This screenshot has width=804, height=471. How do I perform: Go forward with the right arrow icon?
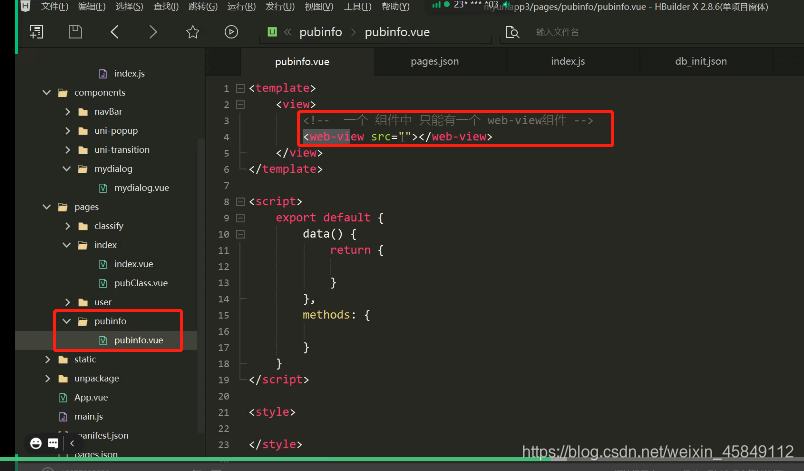point(153,32)
